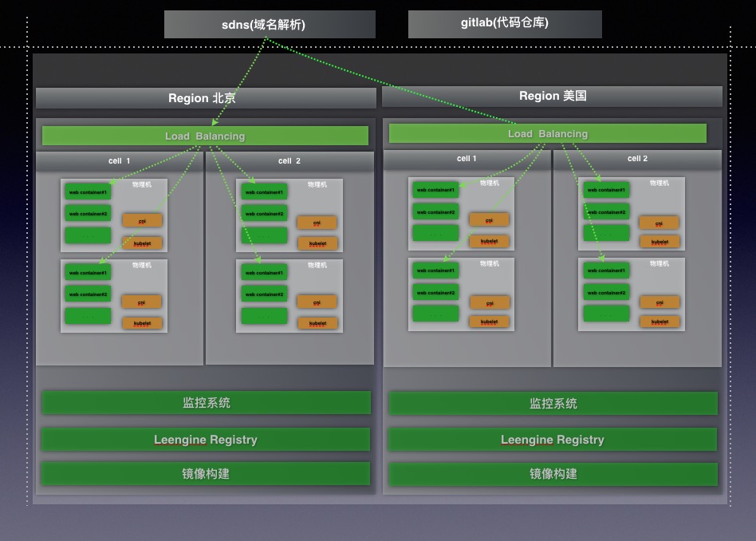Select the lower 物理机 box in Beijing cell 1
756x541 pixels.
114,295
